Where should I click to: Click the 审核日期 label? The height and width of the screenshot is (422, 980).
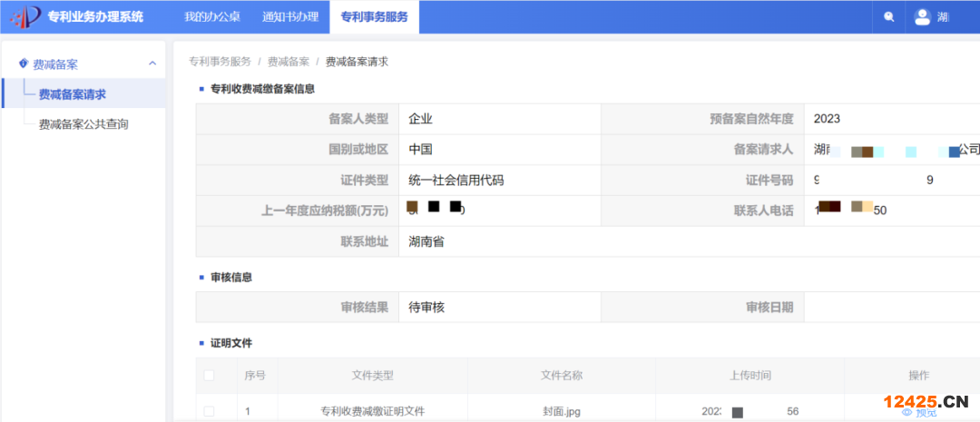[x=769, y=307]
